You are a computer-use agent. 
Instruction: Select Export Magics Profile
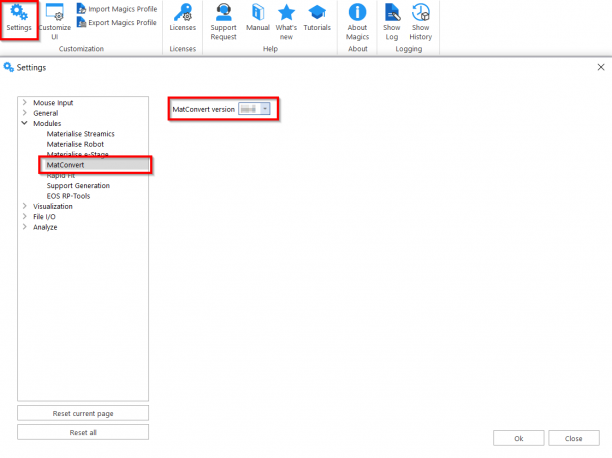117,22
